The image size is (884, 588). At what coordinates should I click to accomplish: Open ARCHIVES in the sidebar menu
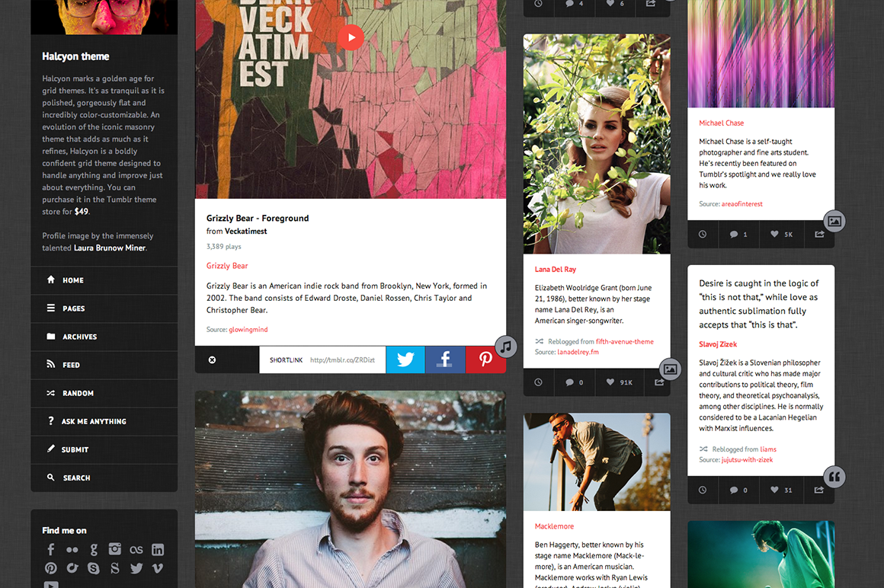pos(104,336)
